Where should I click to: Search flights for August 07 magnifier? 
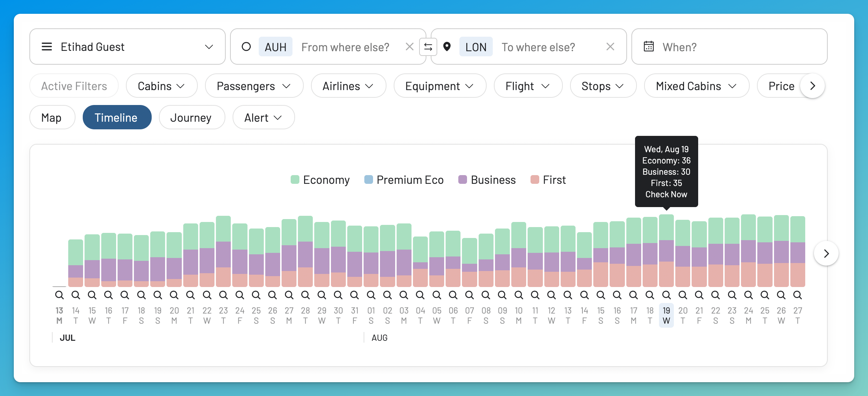click(470, 295)
